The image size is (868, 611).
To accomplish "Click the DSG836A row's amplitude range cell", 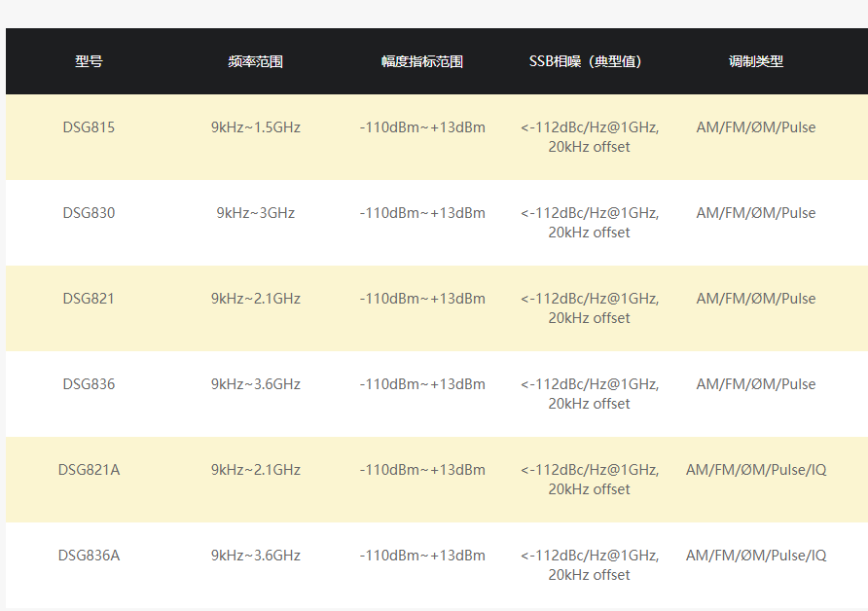I will [x=421, y=556].
